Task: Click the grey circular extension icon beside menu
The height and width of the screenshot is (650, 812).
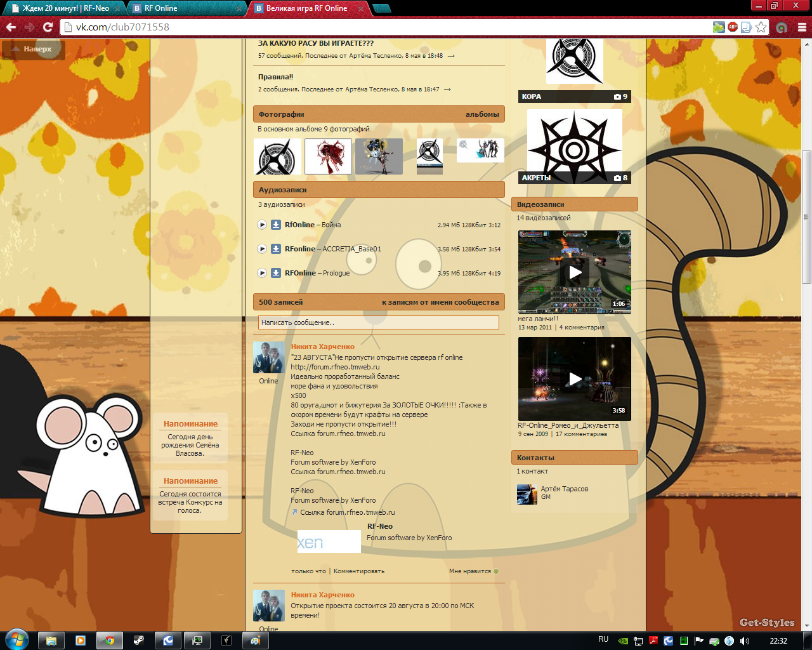Action: 782,27
